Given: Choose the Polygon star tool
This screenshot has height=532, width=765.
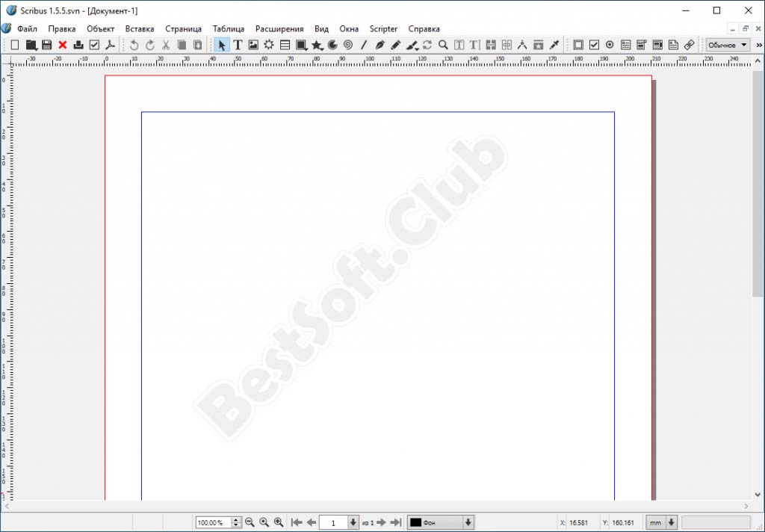Looking at the screenshot, I should (x=317, y=45).
